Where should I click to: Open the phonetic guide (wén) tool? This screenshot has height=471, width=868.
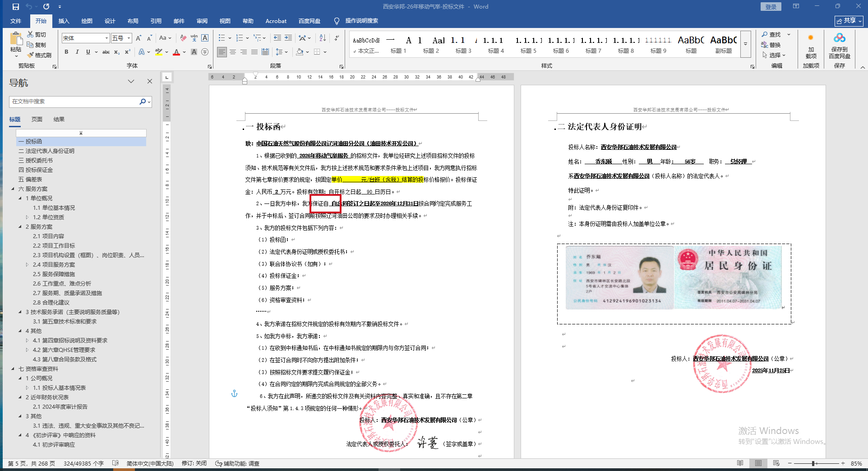(x=194, y=38)
